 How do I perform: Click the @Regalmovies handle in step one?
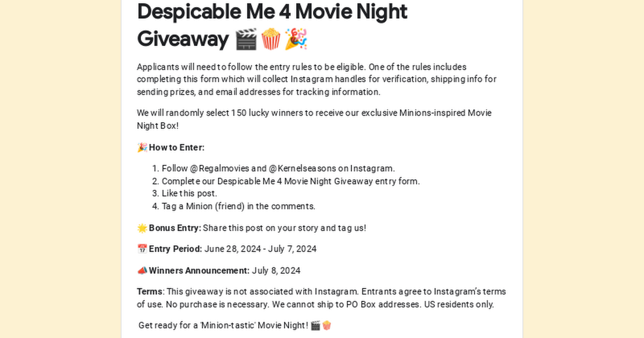coord(219,168)
